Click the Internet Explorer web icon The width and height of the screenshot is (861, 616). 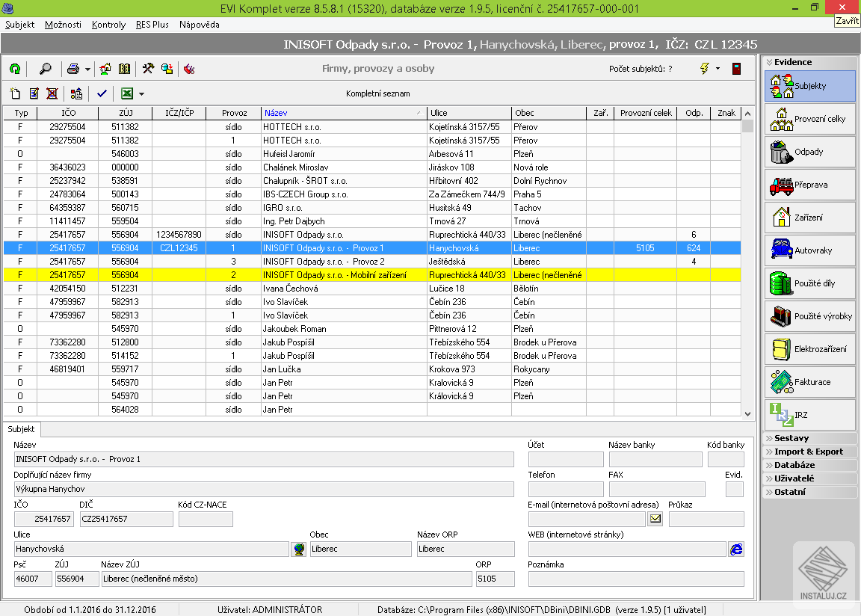pyautogui.click(x=736, y=549)
